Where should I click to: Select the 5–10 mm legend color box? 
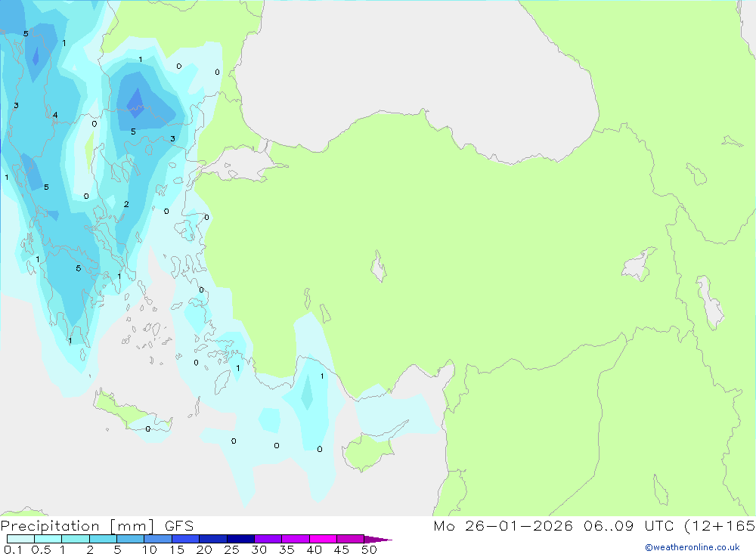click(x=130, y=539)
